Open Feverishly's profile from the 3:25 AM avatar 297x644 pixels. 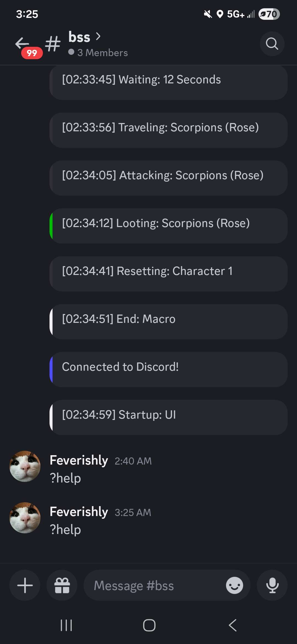coord(25,518)
